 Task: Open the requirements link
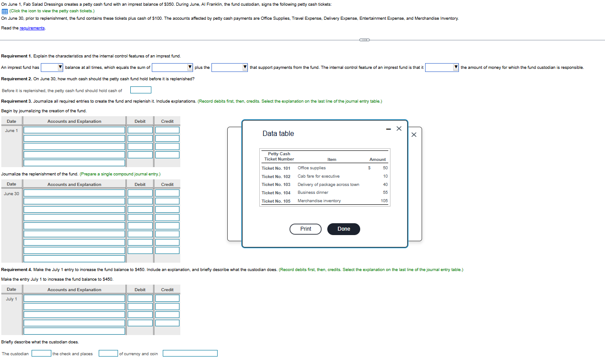(32, 28)
